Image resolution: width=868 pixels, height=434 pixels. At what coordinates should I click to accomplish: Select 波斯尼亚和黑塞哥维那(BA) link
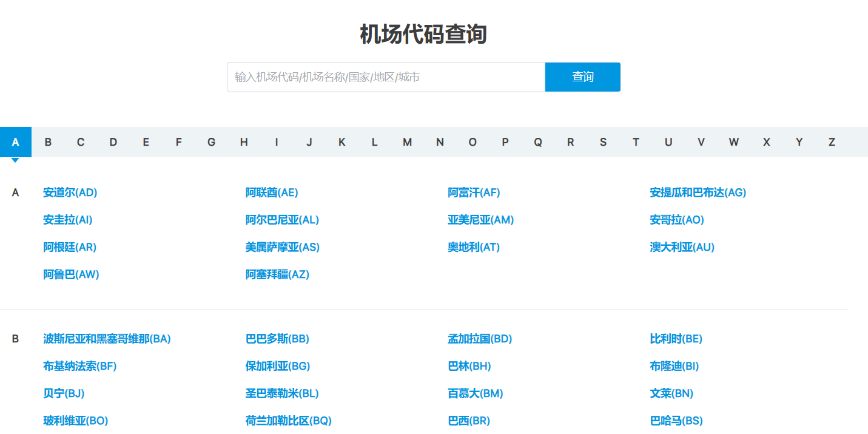point(107,339)
